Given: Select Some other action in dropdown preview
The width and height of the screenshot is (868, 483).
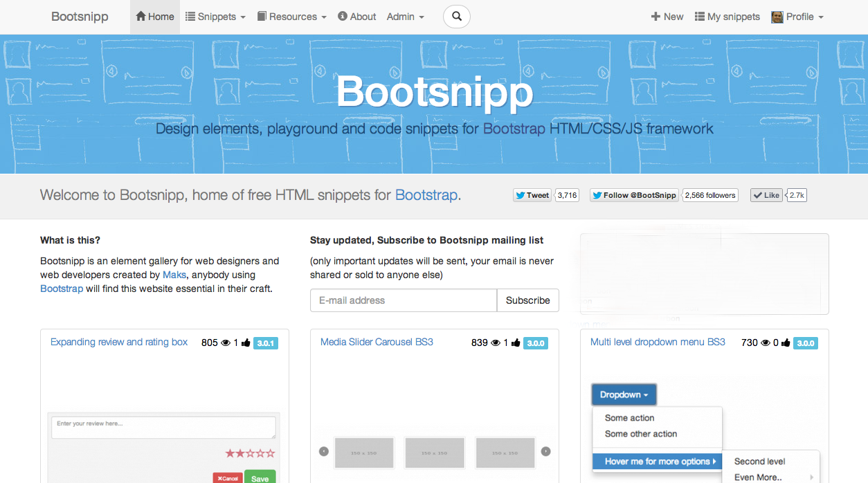Looking at the screenshot, I should (641, 434).
